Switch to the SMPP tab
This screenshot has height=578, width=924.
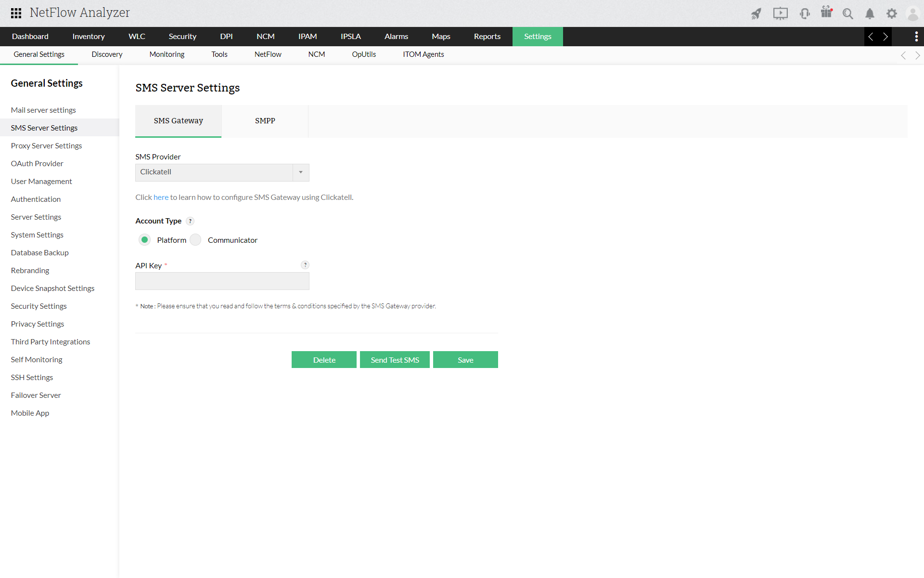pyautogui.click(x=265, y=121)
